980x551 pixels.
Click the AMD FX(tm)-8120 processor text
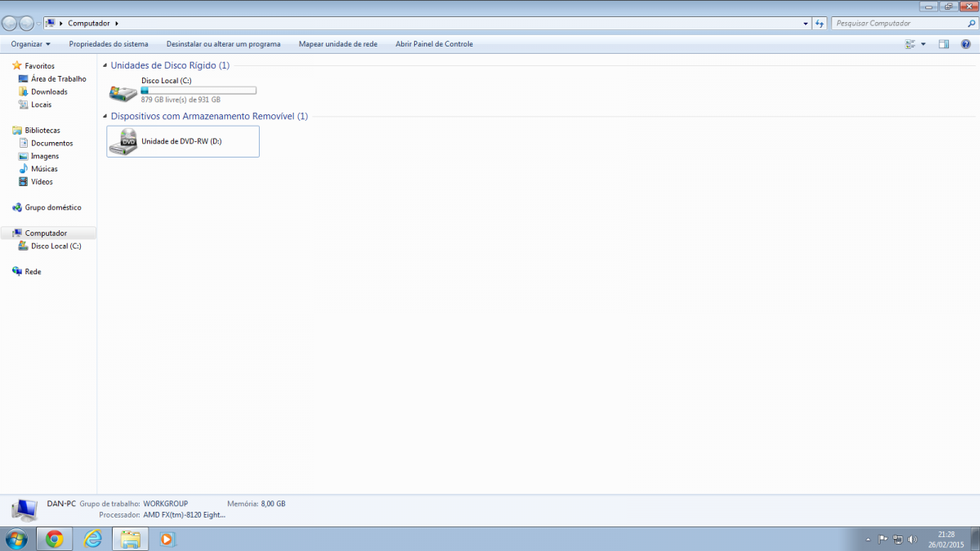(183, 516)
